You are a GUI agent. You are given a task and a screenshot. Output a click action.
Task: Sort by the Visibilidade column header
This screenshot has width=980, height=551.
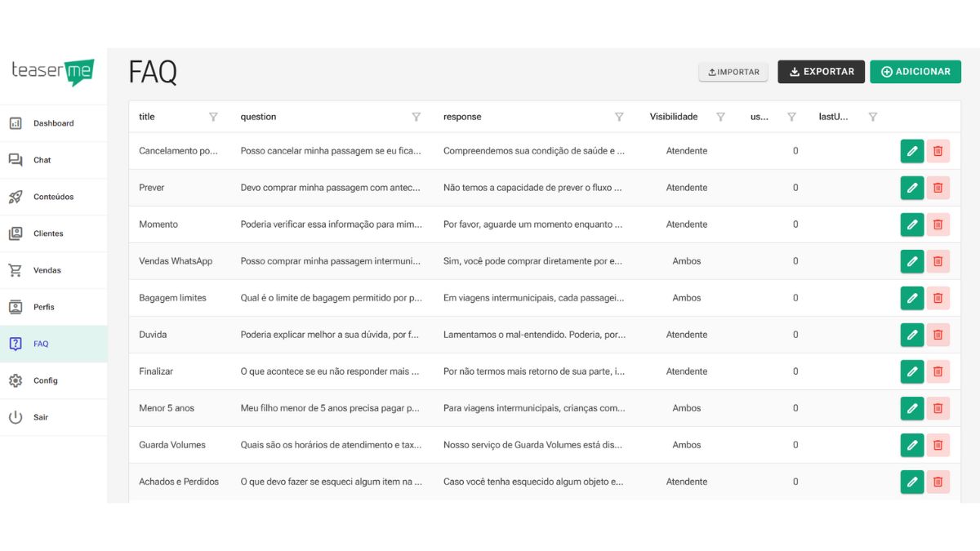(674, 117)
